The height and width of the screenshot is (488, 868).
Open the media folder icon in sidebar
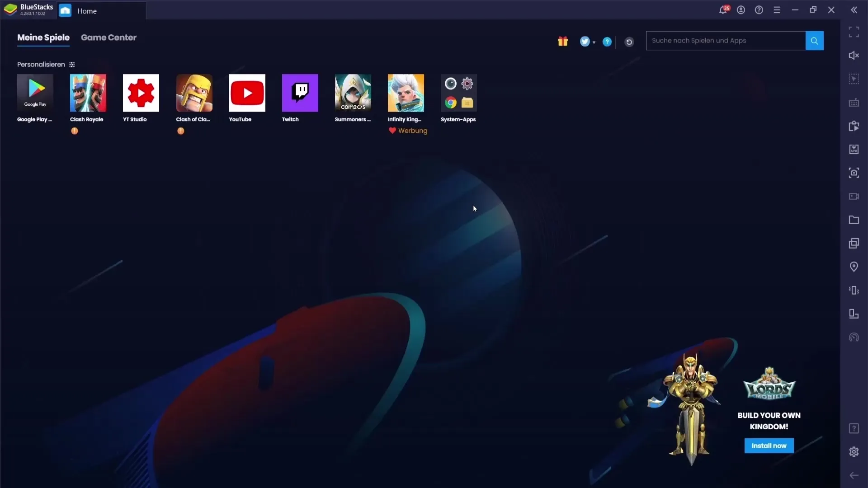point(854,220)
